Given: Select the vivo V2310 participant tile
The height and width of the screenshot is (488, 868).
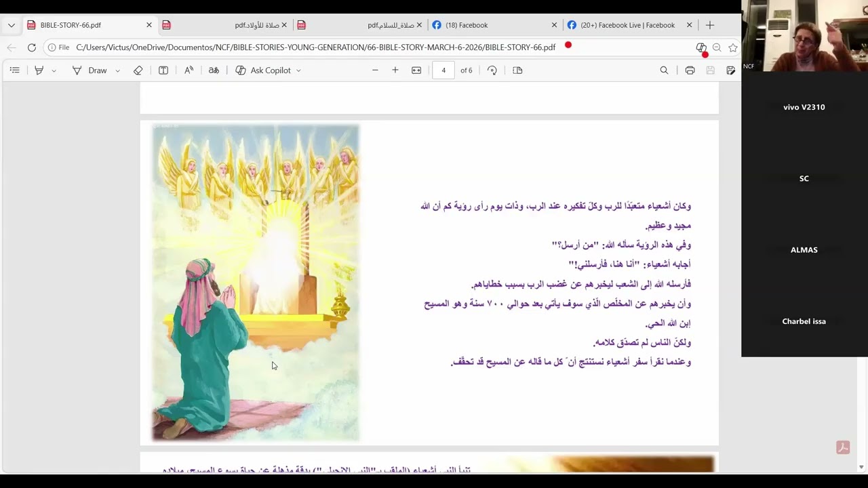Looking at the screenshot, I should [x=804, y=107].
